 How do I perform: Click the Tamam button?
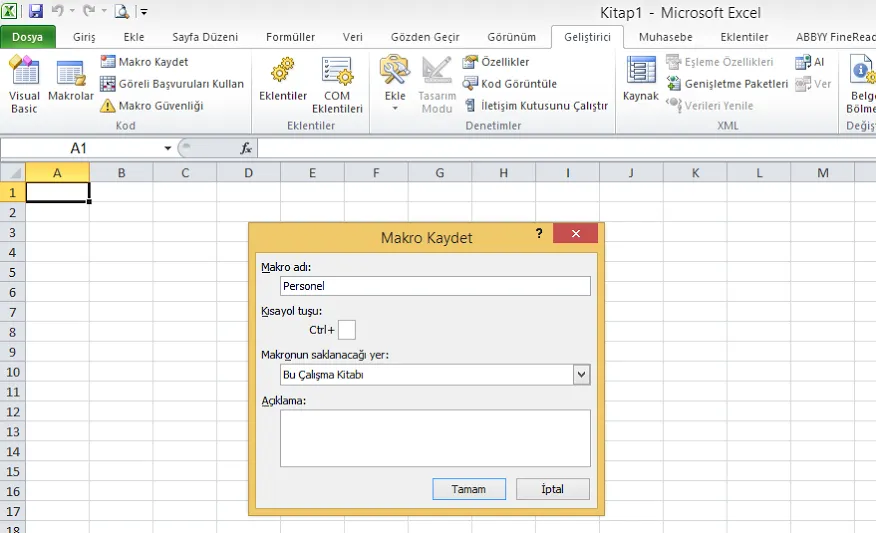[x=468, y=489]
